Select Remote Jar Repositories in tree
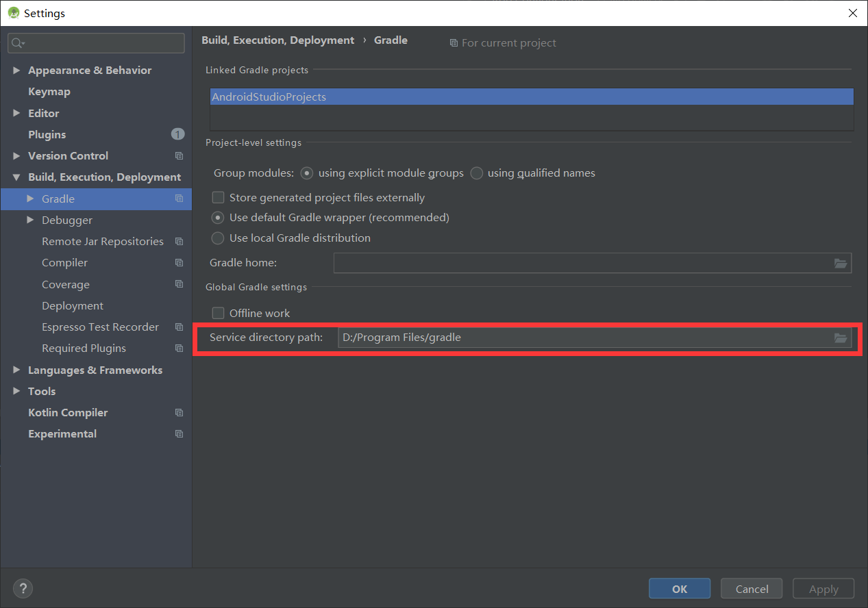 [103, 242]
